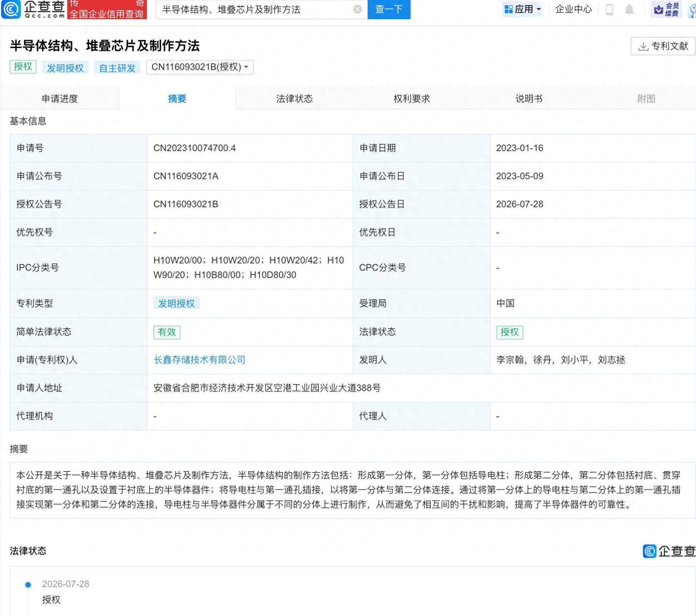
Task: Click the 发明授权 patent type badge in table
Action: click(x=176, y=303)
